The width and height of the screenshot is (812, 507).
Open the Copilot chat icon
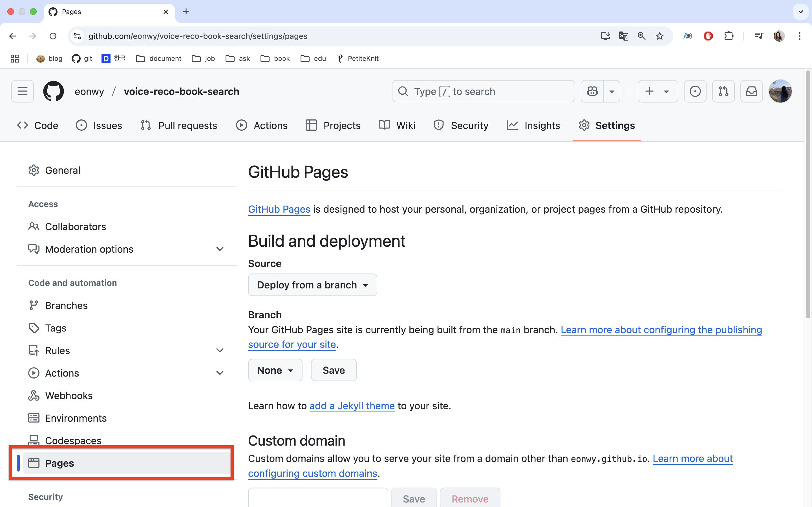click(x=592, y=91)
